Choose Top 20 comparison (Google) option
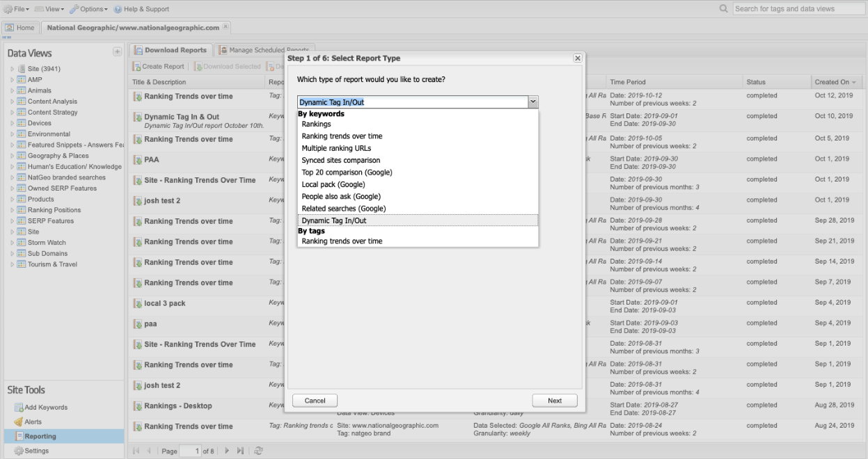 click(x=347, y=172)
